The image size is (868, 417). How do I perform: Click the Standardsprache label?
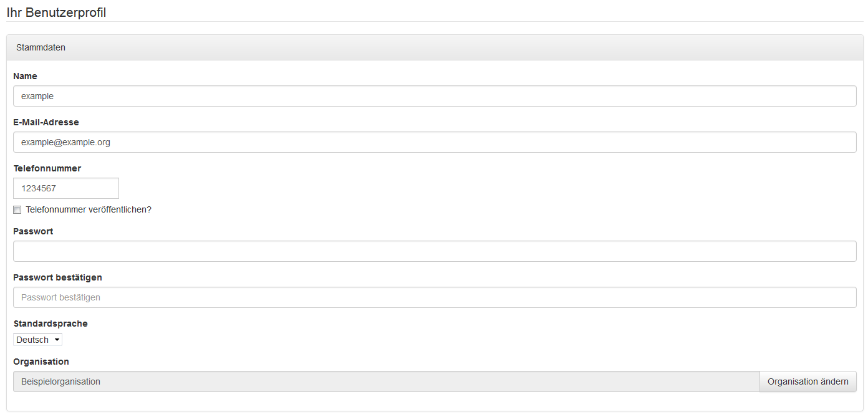tap(50, 324)
